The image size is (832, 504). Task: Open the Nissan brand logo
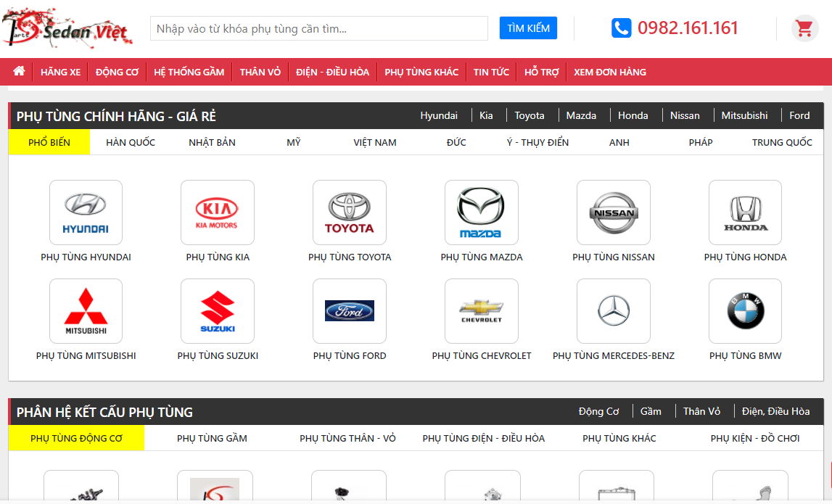pos(614,212)
